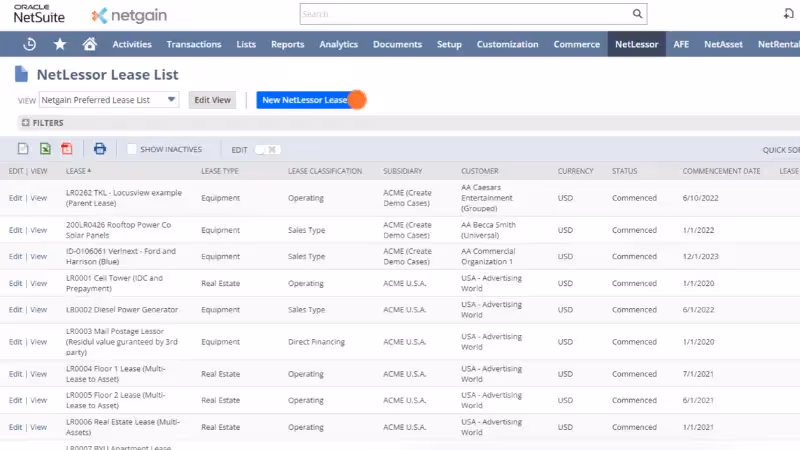Edit the LR0262 TKL Locusview lease

pos(15,198)
